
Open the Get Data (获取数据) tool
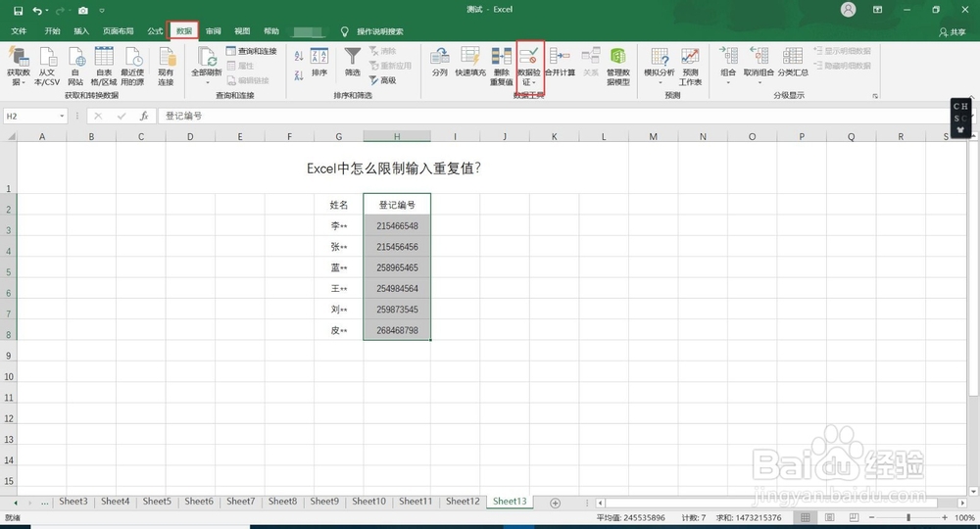pyautogui.click(x=19, y=66)
